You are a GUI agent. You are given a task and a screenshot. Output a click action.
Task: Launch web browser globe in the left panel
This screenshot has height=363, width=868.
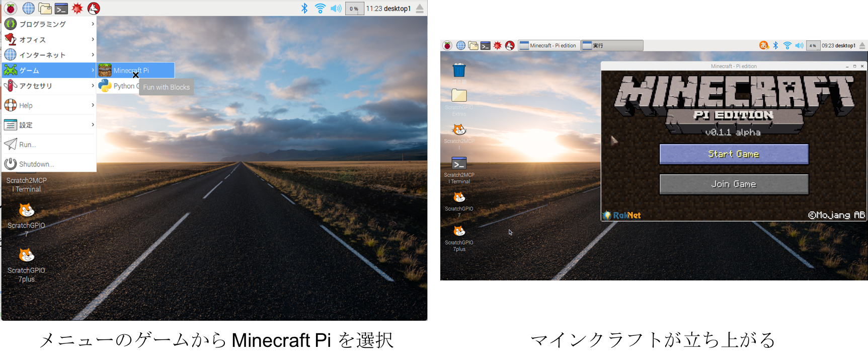(x=29, y=8)
